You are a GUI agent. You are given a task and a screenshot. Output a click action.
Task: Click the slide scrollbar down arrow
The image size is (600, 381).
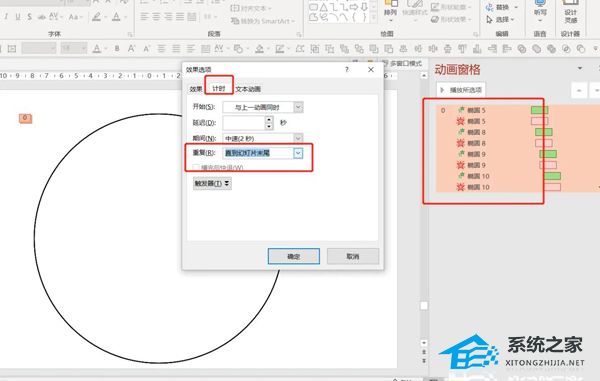coord(424,343)
